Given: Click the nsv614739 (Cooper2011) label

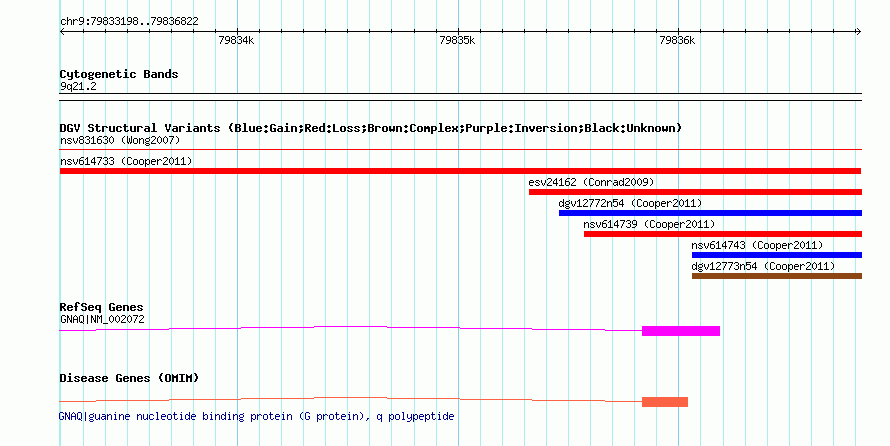Looking at the screenshot, I should coord(649,224).
